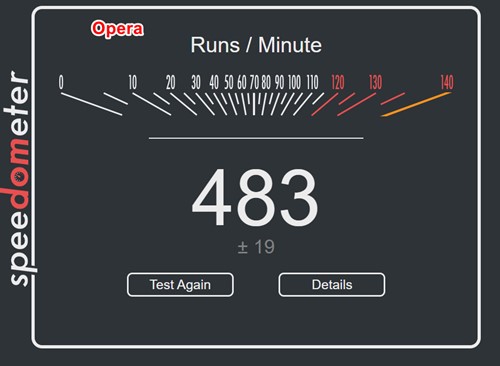
Task: Click the 120 gauge label
Action: point(337,82)
